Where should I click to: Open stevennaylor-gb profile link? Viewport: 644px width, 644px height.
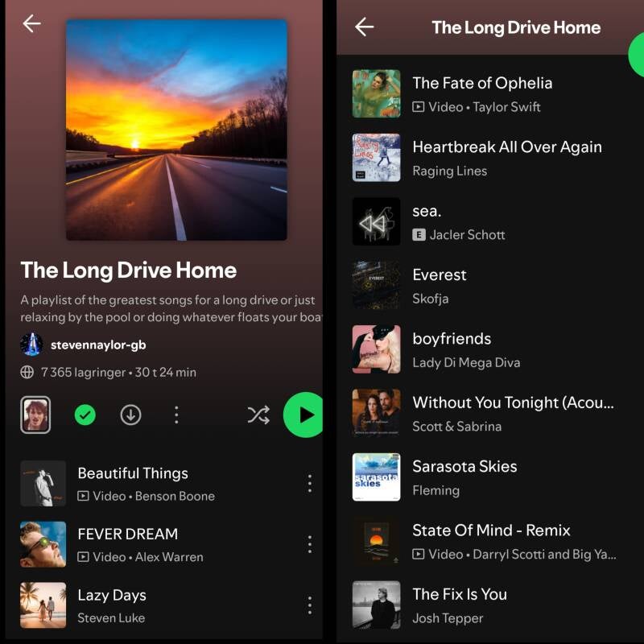click(x=98, y=345)
